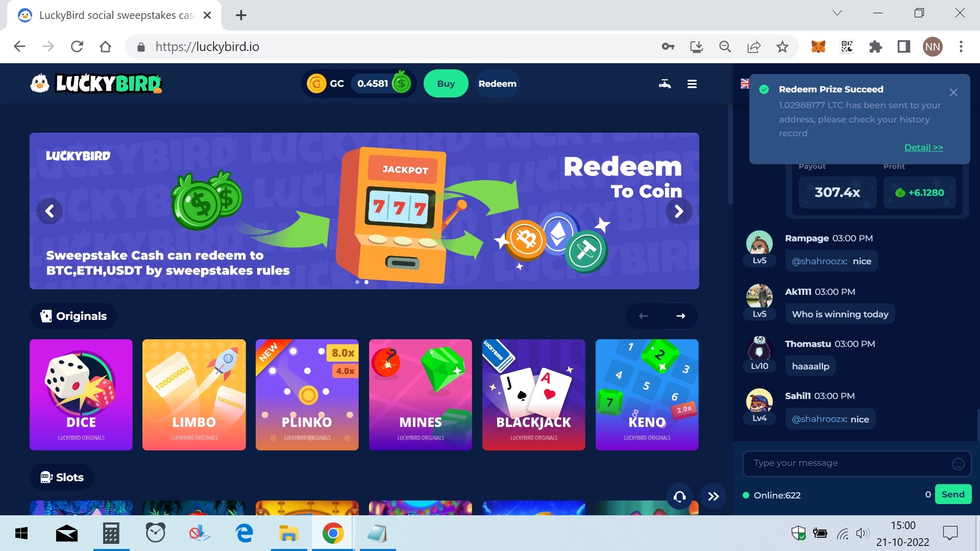Click the LuckyBird logo

tap(96, 84)
